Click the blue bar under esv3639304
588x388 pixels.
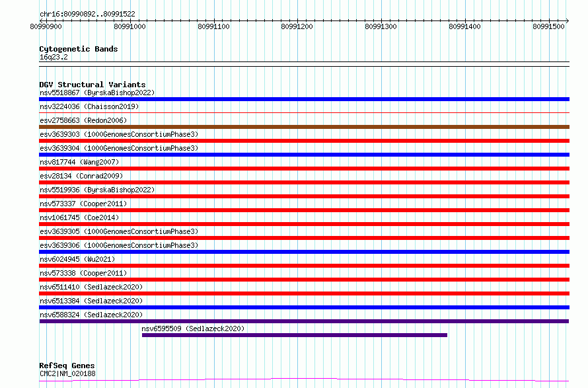[x=304, y=155]
